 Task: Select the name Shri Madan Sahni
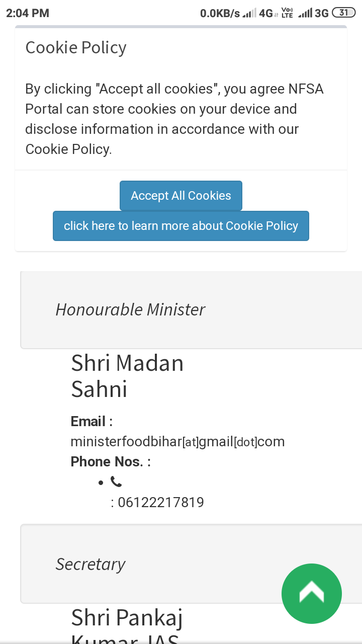point(127,376)
